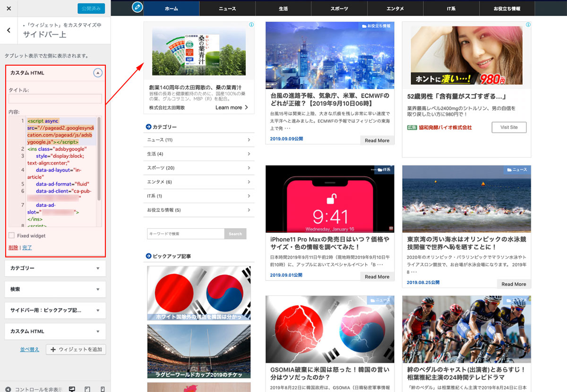The image size is (567, 392).
Task: Switch to tablet preview device icon
Action: tap(87, 389)
